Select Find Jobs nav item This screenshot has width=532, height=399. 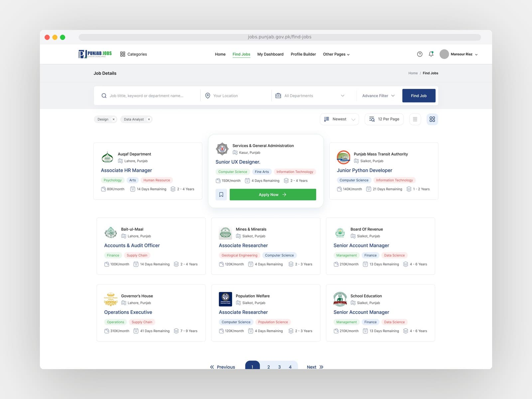click(241, 54)
